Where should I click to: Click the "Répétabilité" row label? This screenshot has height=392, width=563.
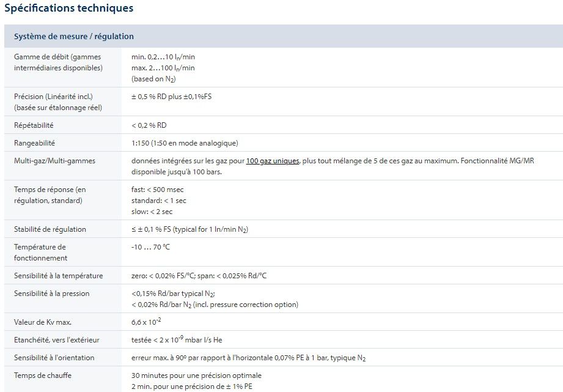pyautogui.click(x=34, y=125)
